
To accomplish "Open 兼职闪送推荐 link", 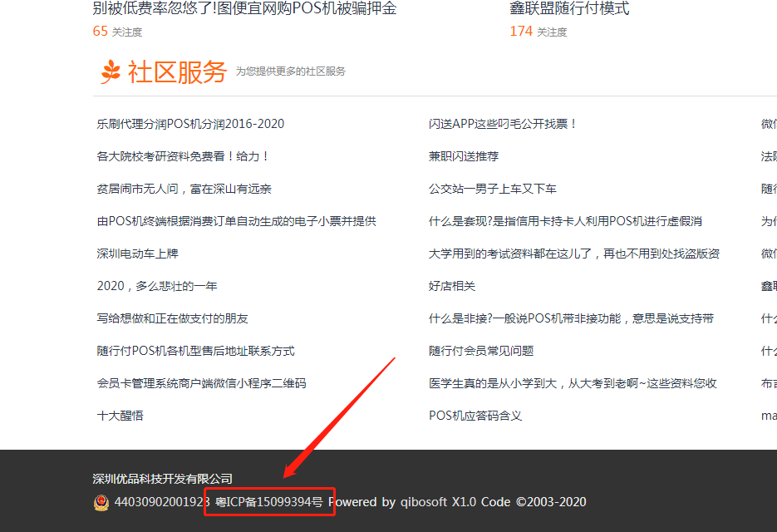I will [464, 156].
